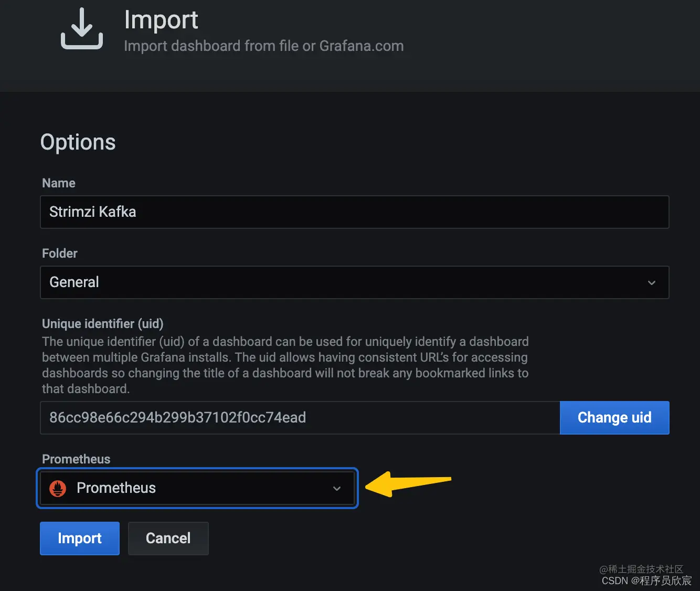Viewport: 700px width, 591px height.
Task: Click the Change uid button
Action: pyautogui.click(x=614, y=418)
